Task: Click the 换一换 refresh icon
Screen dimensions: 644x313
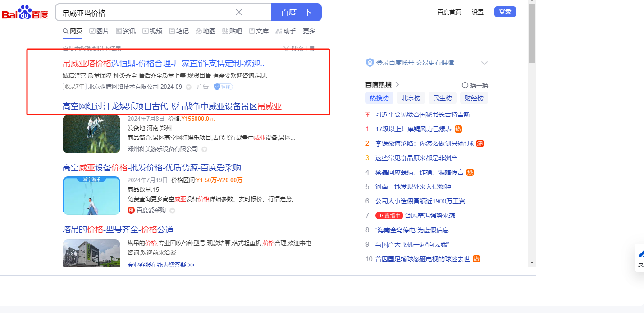Action: coord(465,85)
